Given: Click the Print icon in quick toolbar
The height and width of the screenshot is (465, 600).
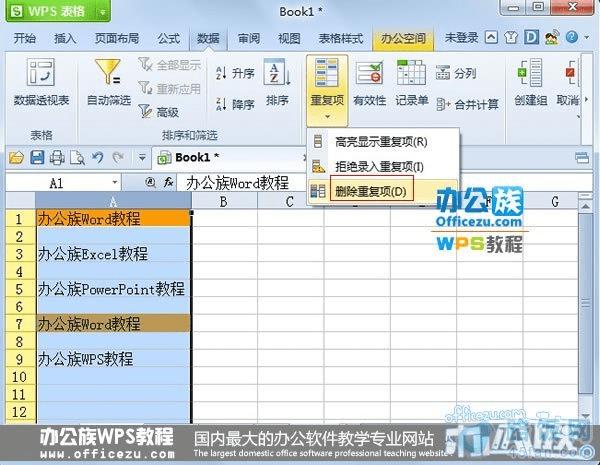Looking at the screenshot, I should (x=57, y=158).
